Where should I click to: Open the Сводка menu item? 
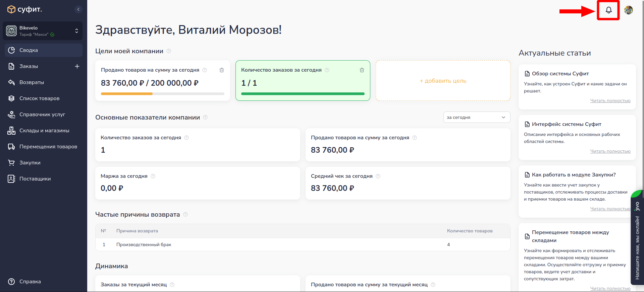coord(44,50)
